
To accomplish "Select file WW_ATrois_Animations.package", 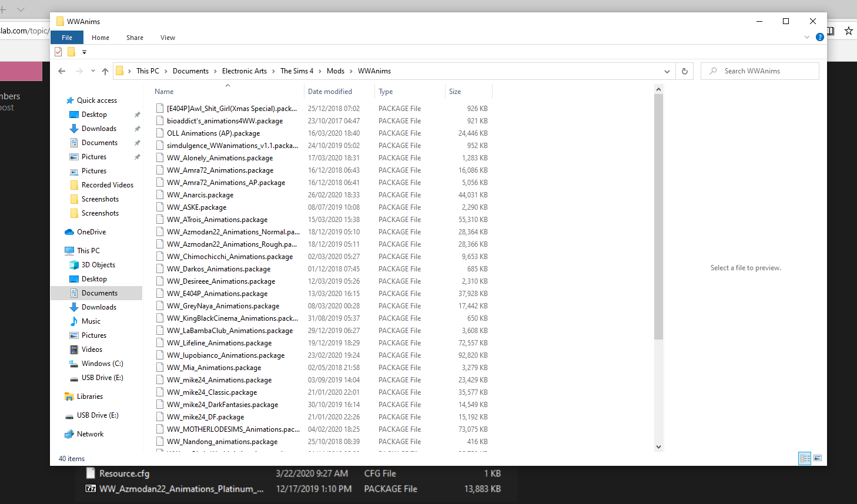I will point(217,220).
